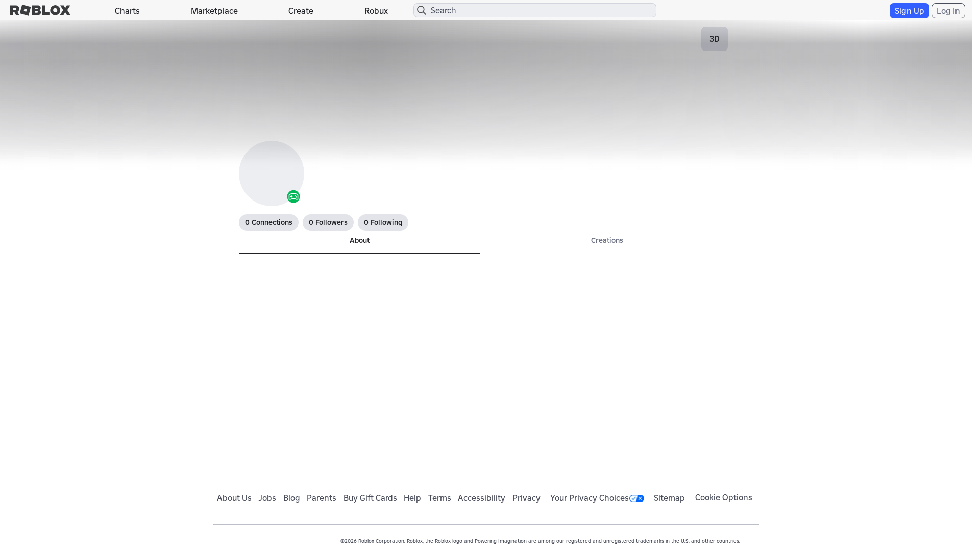Open the Cookie Options settings
Viewport: 980px width, 551px height.
(x=723, y=498)
